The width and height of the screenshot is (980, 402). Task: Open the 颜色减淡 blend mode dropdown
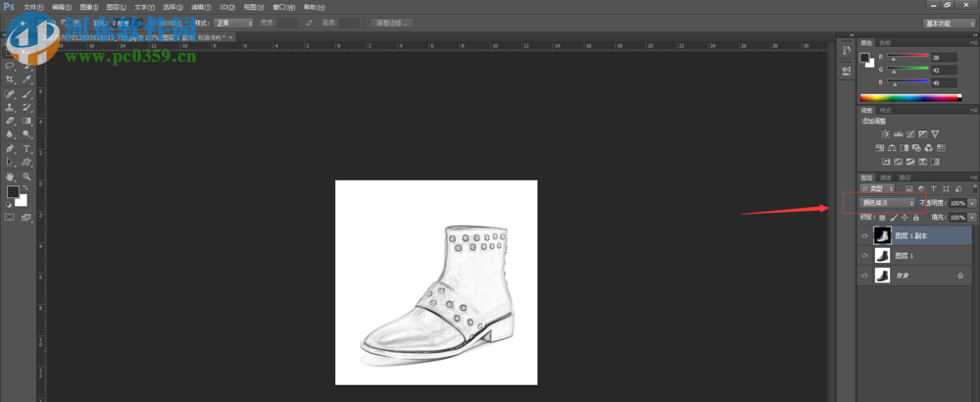coord(888,203)
